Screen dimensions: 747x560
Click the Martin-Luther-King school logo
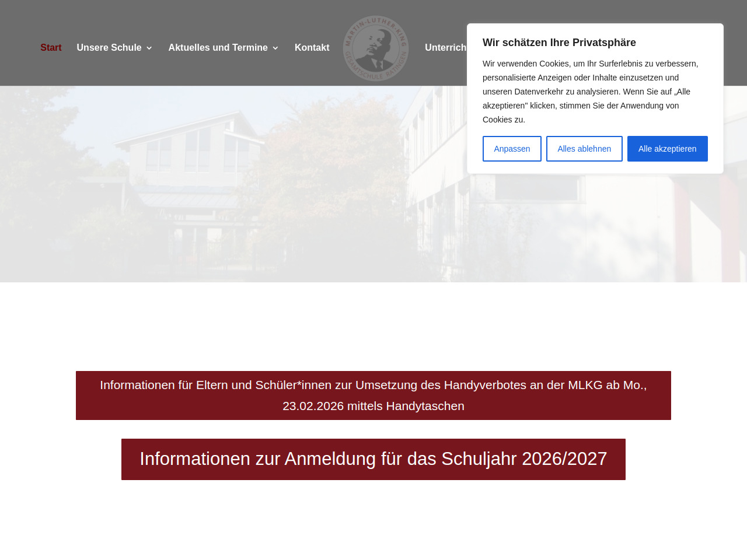(x=376, y=48)
